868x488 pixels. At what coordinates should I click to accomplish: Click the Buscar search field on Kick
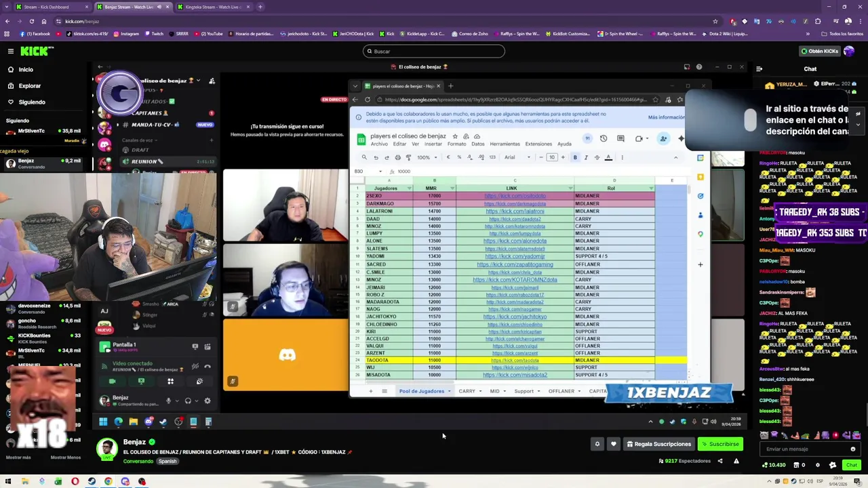434,51
